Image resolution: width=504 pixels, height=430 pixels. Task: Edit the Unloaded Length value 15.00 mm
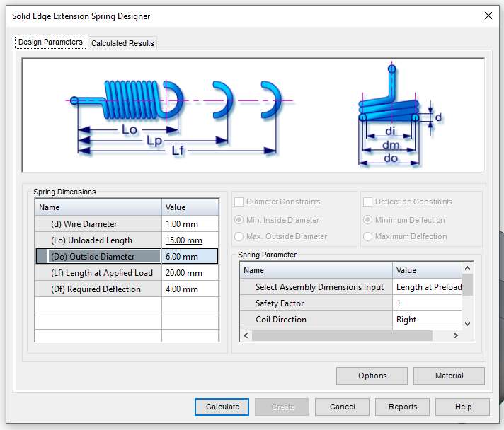point(190,240)
